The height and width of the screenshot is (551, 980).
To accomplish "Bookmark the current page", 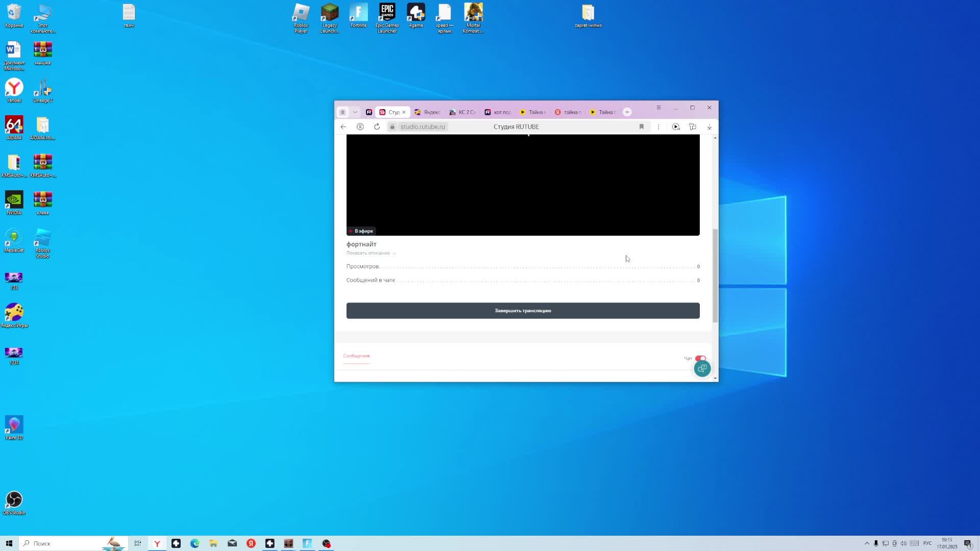I will [x=642, y=127].
